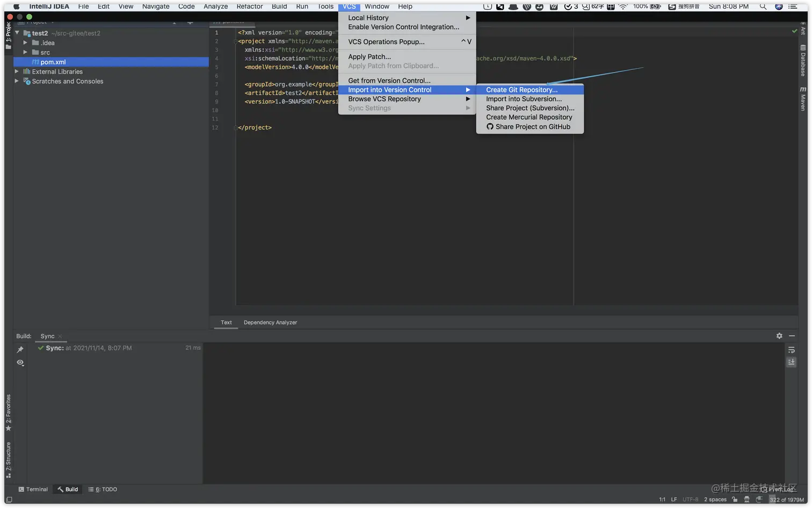The width and height of the screenshot is (812, 508).
Task: Open macOS Spotlight search
Action: click(x=763, y=6)
